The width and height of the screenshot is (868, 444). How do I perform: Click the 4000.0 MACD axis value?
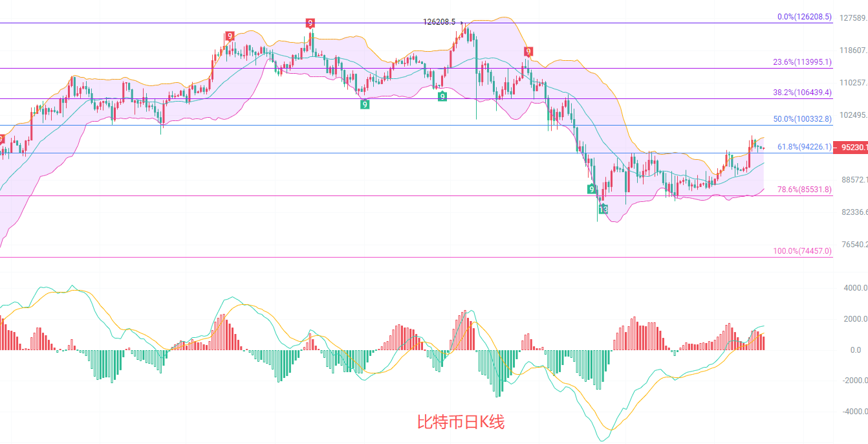[x=854, y=288]
